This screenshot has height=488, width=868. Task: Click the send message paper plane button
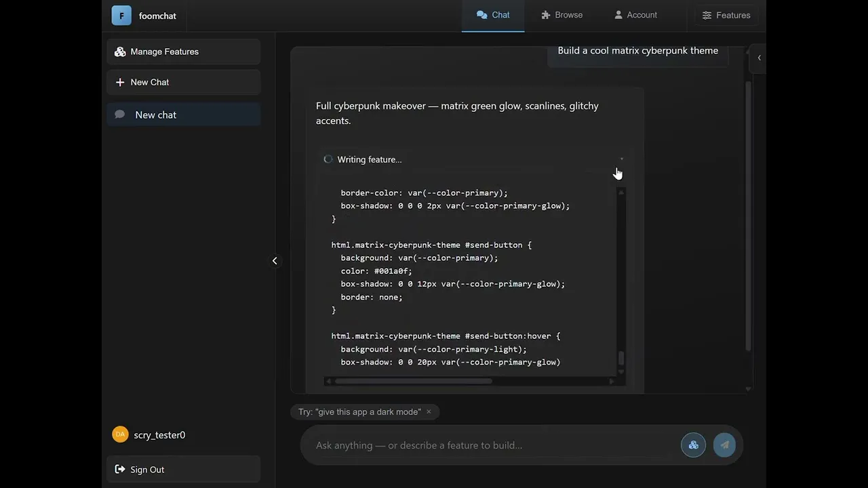[x=724, y=445]
